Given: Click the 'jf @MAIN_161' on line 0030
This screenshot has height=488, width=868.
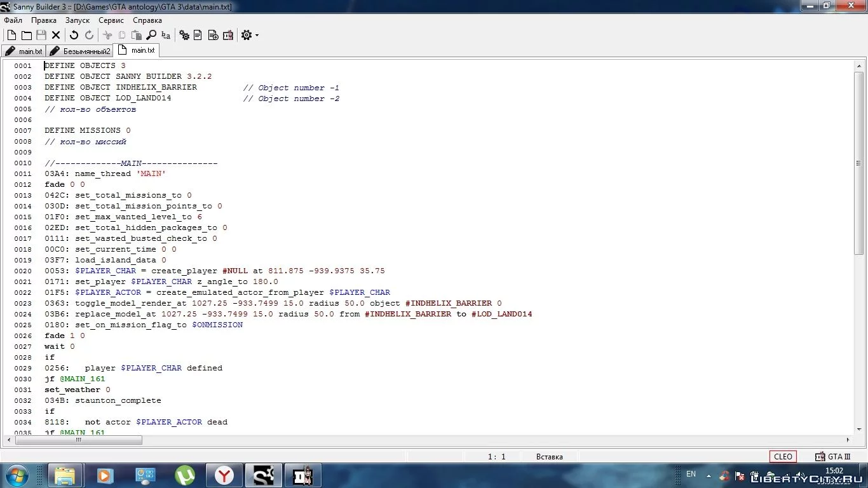Looking at the screenshot, I should tap(75, 379).
